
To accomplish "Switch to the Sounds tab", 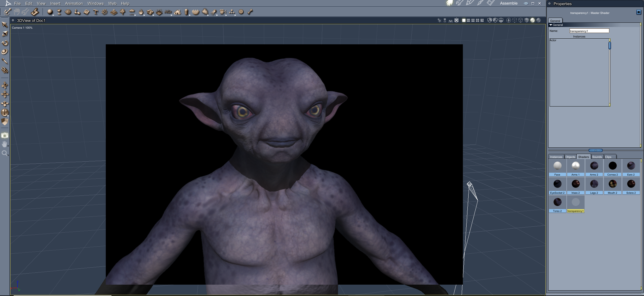I will [x=597, y=157].
